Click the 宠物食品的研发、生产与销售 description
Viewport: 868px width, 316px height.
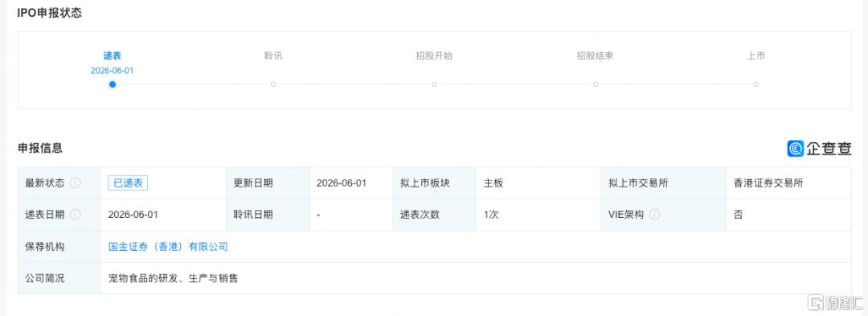[x=174, y=278]
